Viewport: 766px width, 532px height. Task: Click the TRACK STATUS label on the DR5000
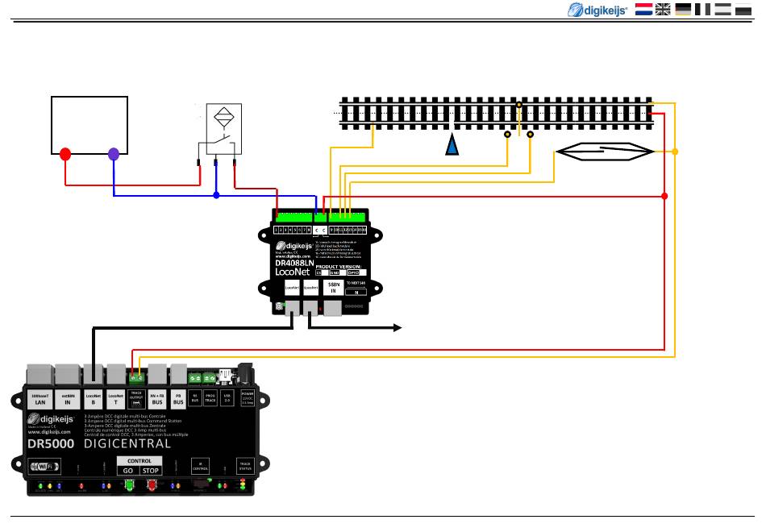[x=244, y=466]
